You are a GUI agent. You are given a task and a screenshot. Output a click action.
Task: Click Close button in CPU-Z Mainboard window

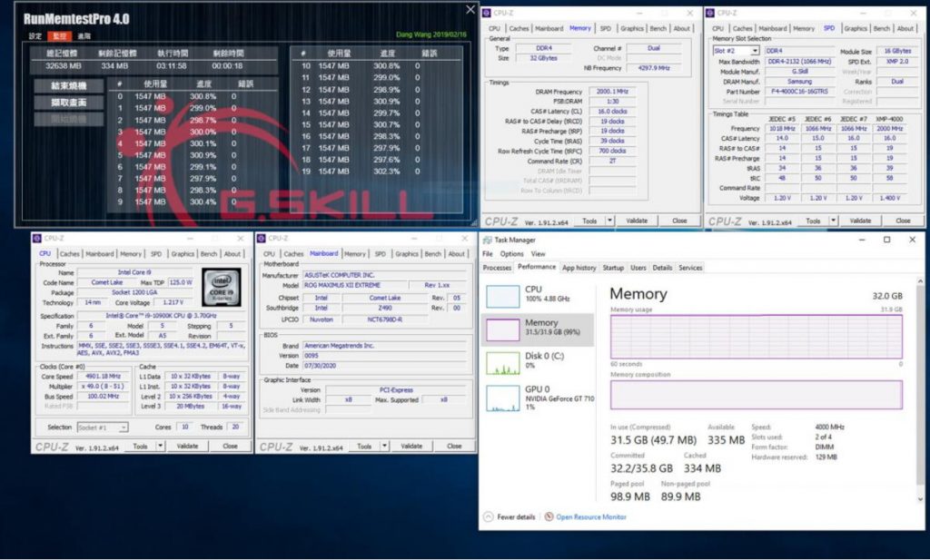[454, 446]
